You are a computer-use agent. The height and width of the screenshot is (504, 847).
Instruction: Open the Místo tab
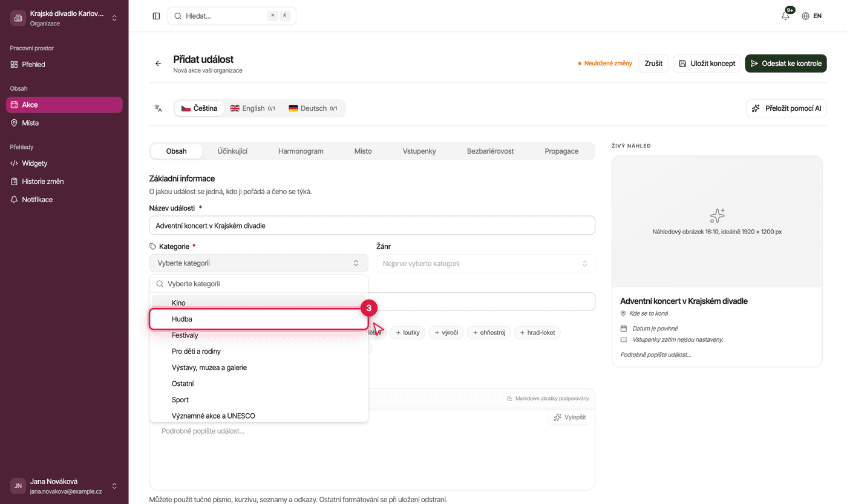[x=363, y=151]
